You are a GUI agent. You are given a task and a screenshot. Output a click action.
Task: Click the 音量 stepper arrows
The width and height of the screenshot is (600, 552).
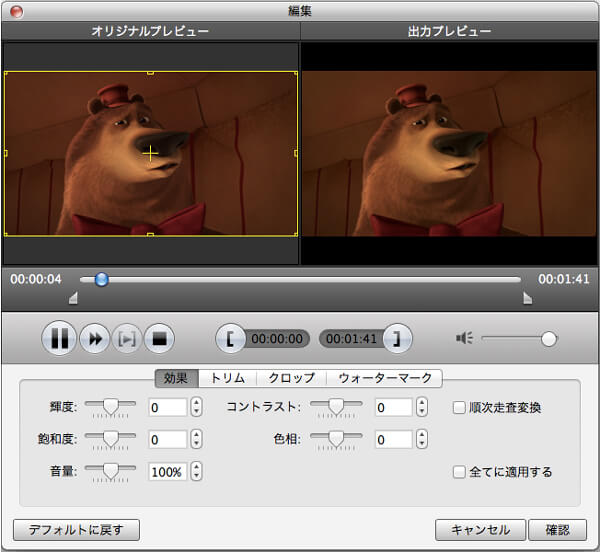tap(196, 472)
